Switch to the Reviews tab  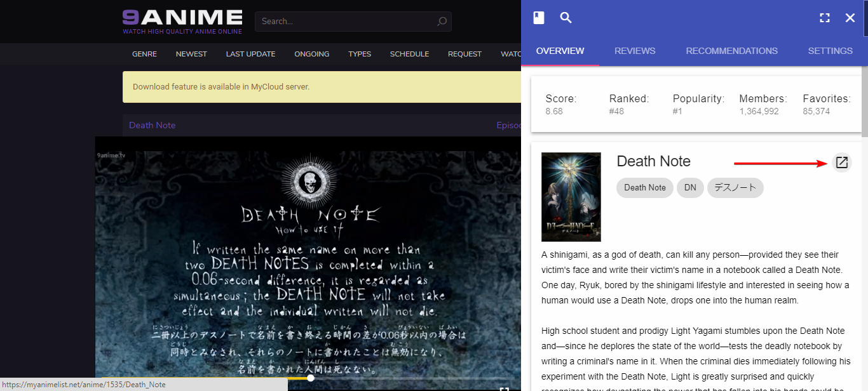pos(635,51)
